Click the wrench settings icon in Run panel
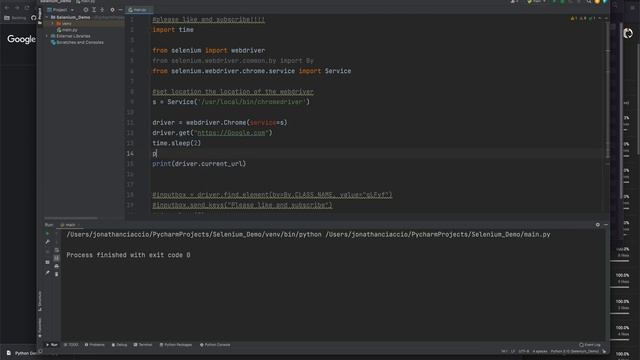The height and width of the screenshot is (360, 640). click(x=47, y=242)
